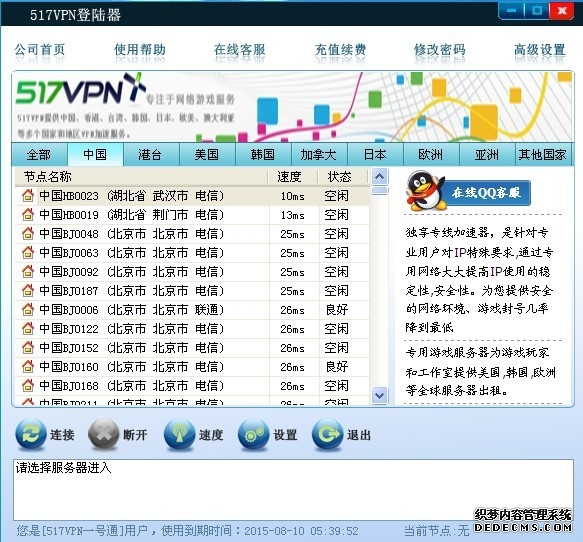Viewport: 583px width, 542px height.
Task: Open 高级设置 (Advanced settings)
Action: click(x=540, y=49)
